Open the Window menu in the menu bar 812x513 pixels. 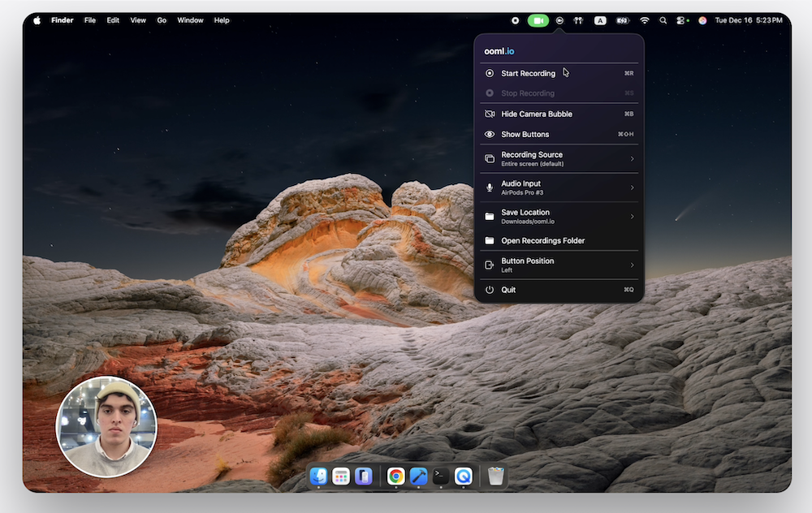click(190, 20)
